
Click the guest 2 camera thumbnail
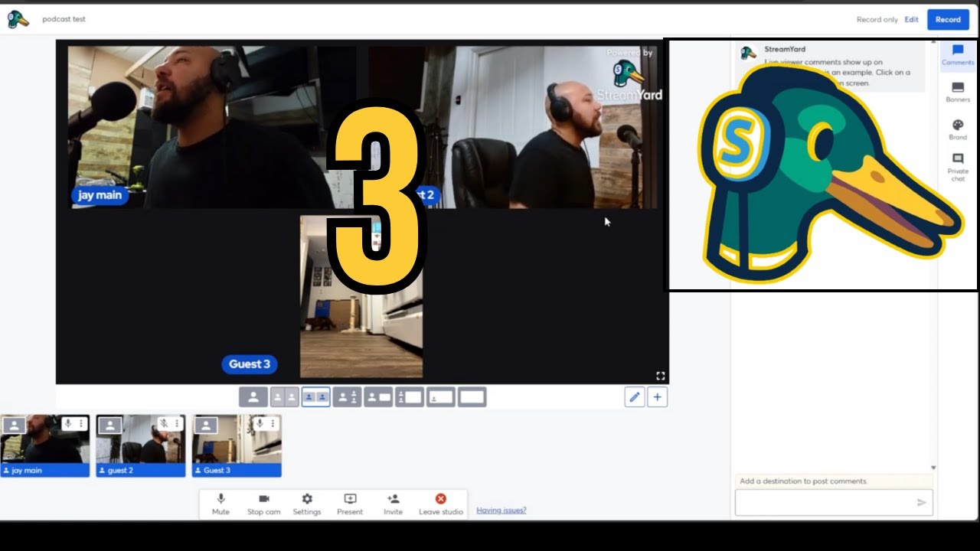[140, 446]
